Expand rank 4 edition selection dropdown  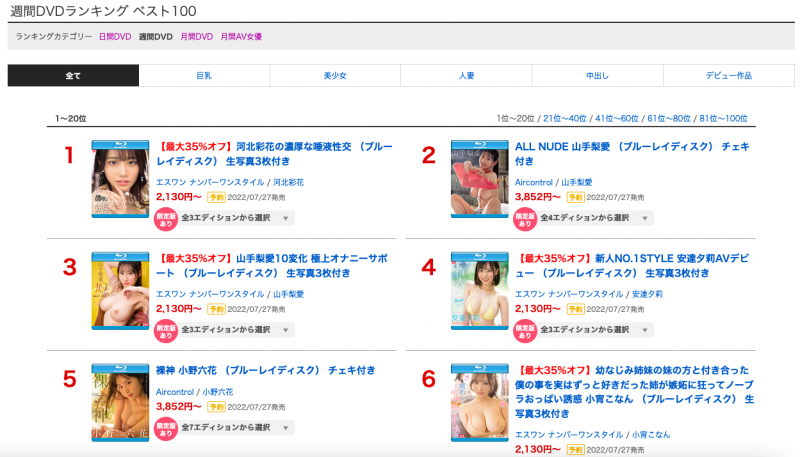[x=596, y=329]
